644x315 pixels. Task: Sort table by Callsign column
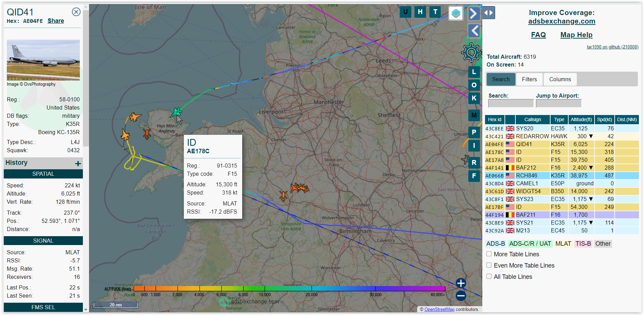point(532,119)
